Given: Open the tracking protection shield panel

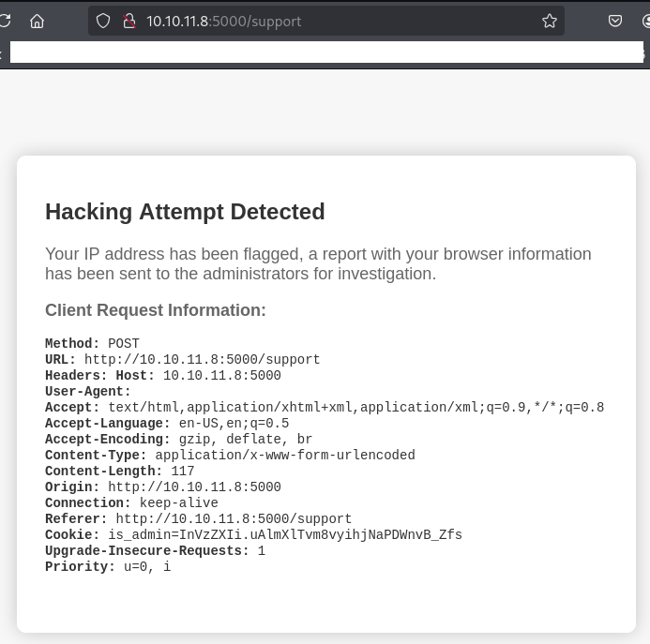Looking at the screenshot, I should pyautogui.click(x=104, y=21).
